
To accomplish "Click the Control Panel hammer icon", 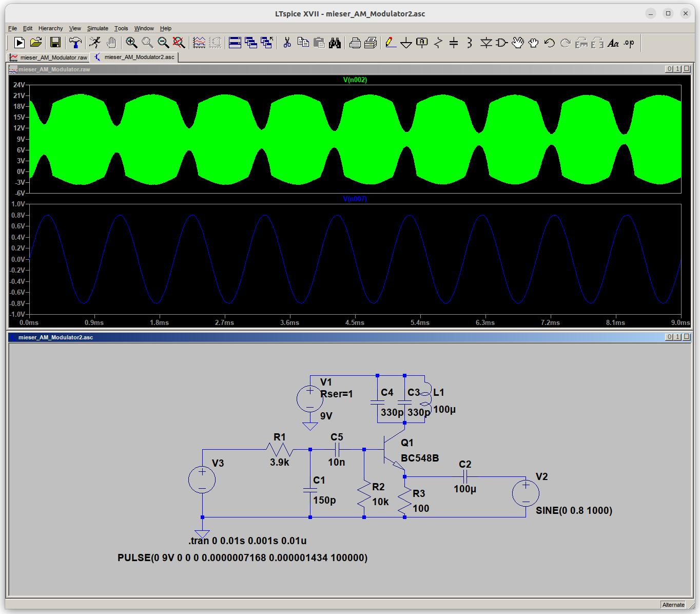I will click(75, 43).
